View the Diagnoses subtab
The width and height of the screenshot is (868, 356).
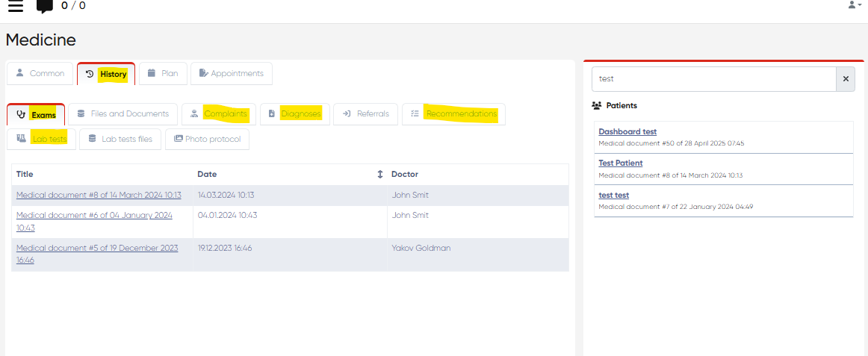tap(294, 114)
